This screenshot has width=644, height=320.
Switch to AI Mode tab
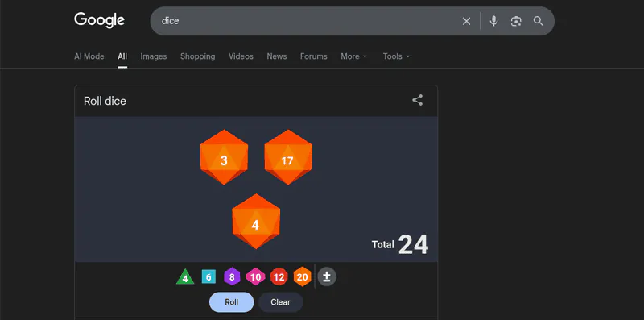pos(89,56)
